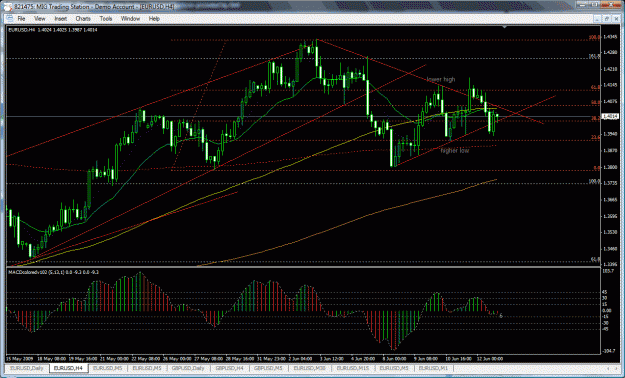
Task: Open the Insert menu
Action: [61, 19]
